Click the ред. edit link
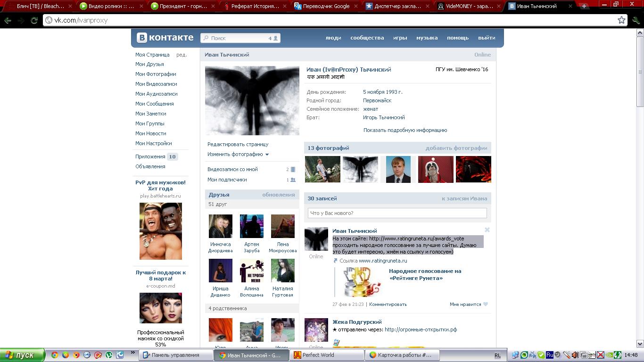This screenshot has height=362, width=644. [182, 55]
